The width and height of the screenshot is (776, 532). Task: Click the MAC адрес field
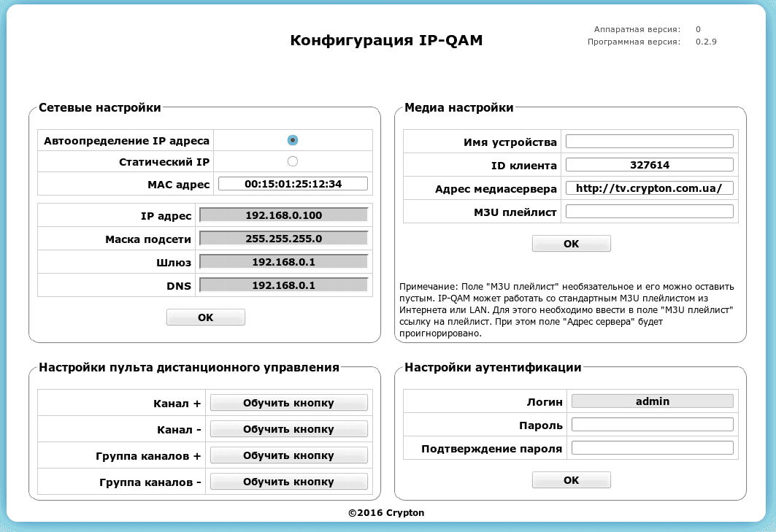(294, 184)
